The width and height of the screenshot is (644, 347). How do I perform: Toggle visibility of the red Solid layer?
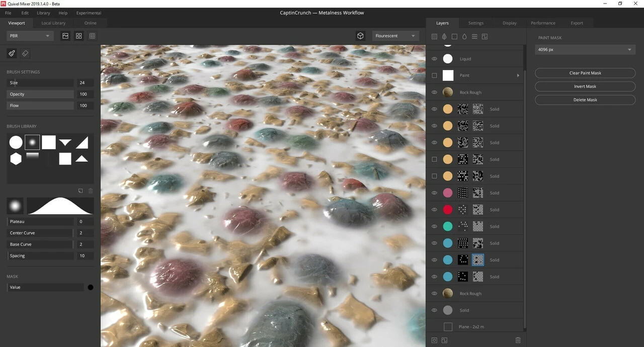(x=434, y=210)
